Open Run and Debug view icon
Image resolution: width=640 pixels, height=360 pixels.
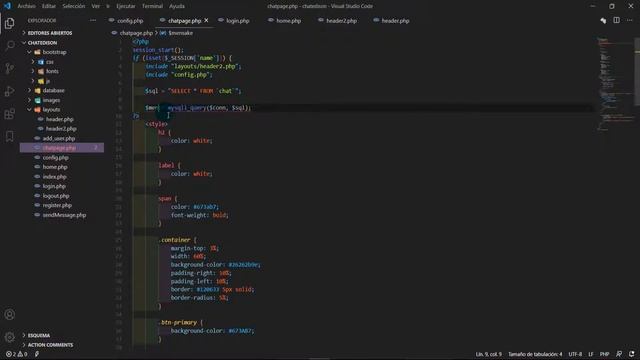point(9,91)
